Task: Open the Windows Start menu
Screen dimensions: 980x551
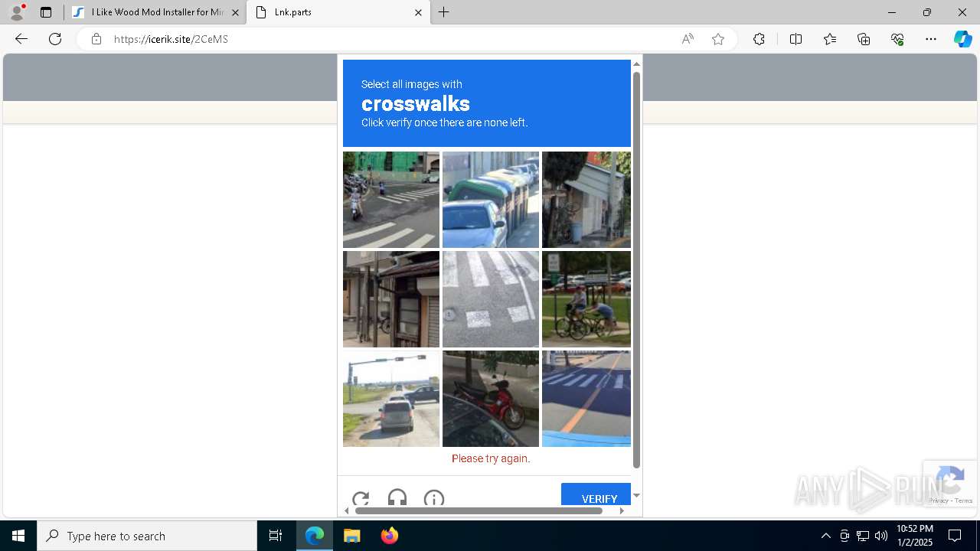Action: (18, 536)
